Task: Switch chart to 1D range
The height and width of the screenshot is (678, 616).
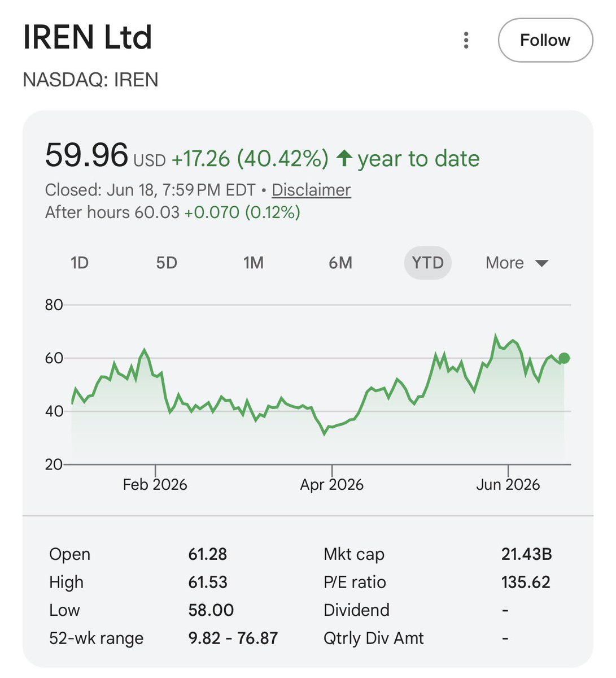Action: [80, 263]
